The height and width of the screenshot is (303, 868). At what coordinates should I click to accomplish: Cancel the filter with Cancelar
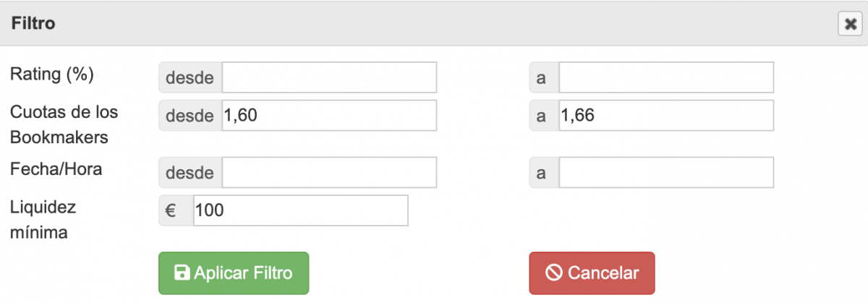(592, 273)
